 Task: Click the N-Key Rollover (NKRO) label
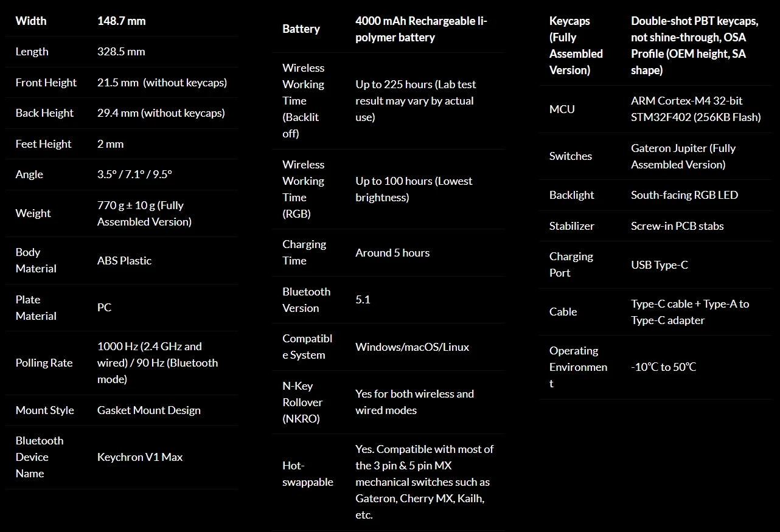coord(302,402)
